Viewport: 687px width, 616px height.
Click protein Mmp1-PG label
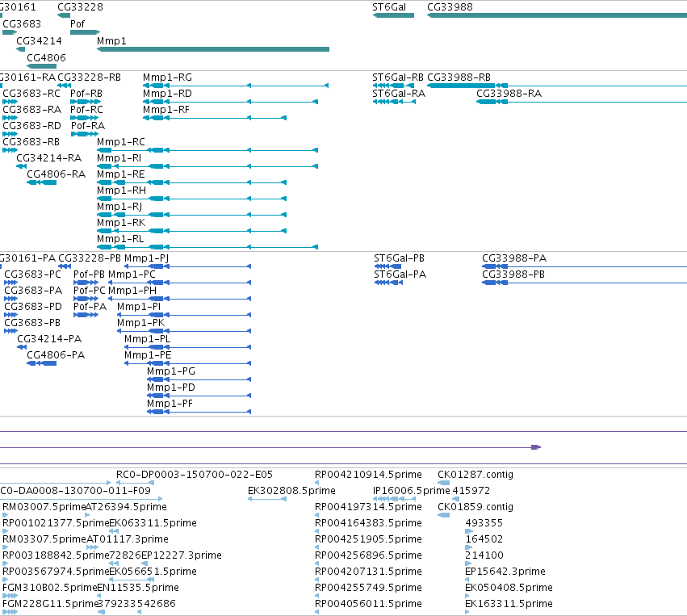click(171, 372)
